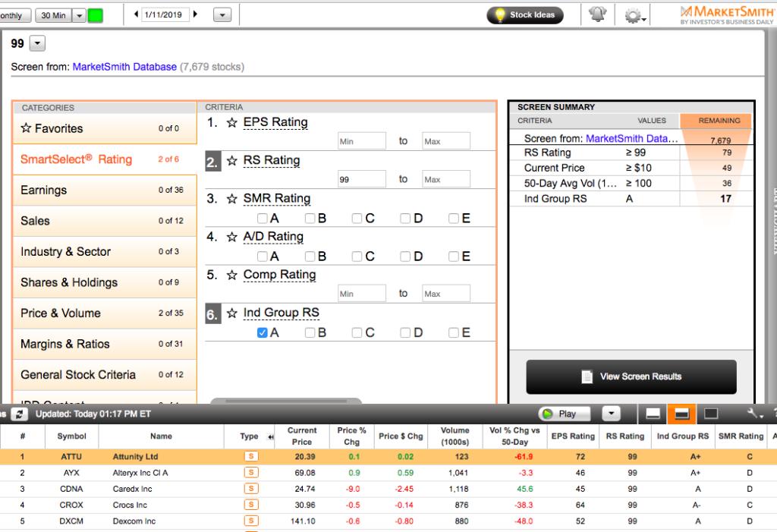Go to previous date arrow
The image size is (777, 532).
(136, 14)
